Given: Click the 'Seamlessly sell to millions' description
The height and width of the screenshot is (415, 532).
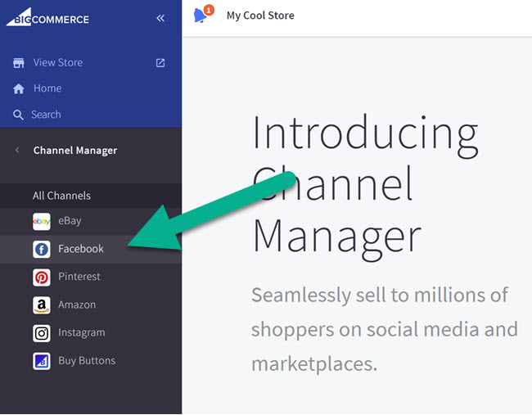Looking at the screenshot, I should [x=385, y=329].
